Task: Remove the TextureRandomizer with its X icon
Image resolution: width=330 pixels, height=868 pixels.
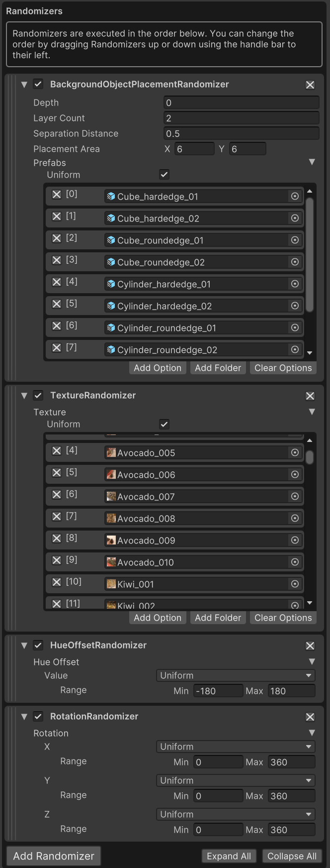Action: [x=310, y=396]
